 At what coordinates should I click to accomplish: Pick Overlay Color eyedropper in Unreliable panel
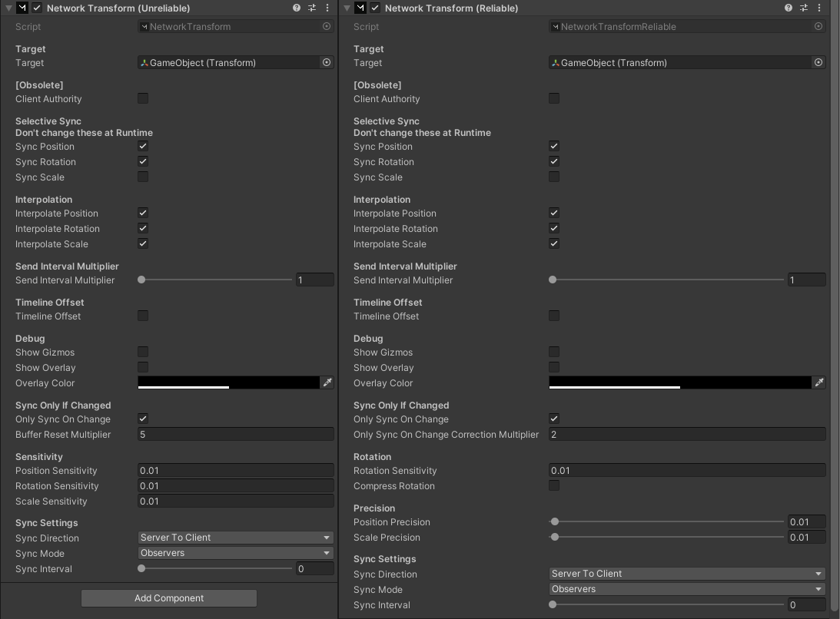[x=327, y=382]
